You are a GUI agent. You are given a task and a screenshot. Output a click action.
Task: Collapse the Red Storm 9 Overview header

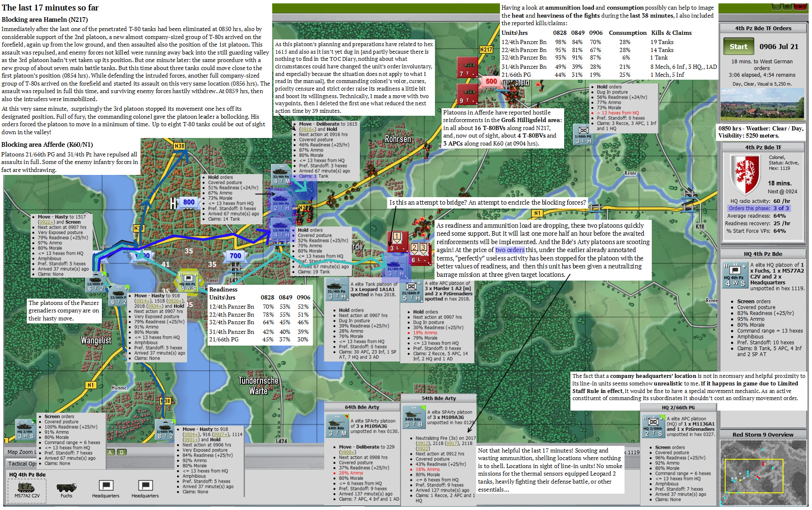(763, 435)
